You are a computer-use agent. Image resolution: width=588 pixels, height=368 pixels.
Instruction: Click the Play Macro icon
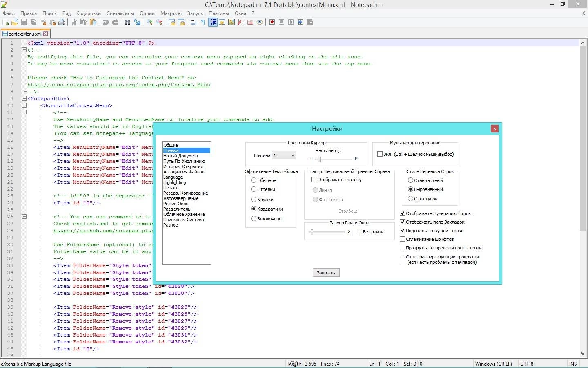291,22
